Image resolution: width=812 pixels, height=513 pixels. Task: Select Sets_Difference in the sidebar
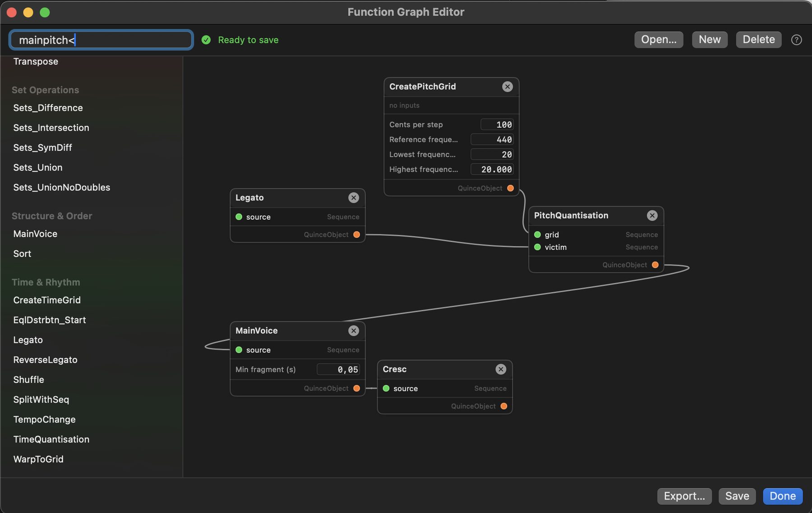coord(48,108)
